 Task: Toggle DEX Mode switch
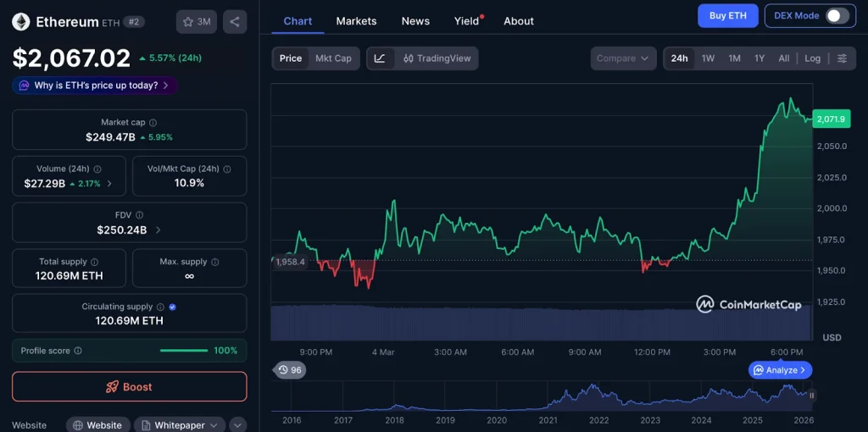(837, 15)
